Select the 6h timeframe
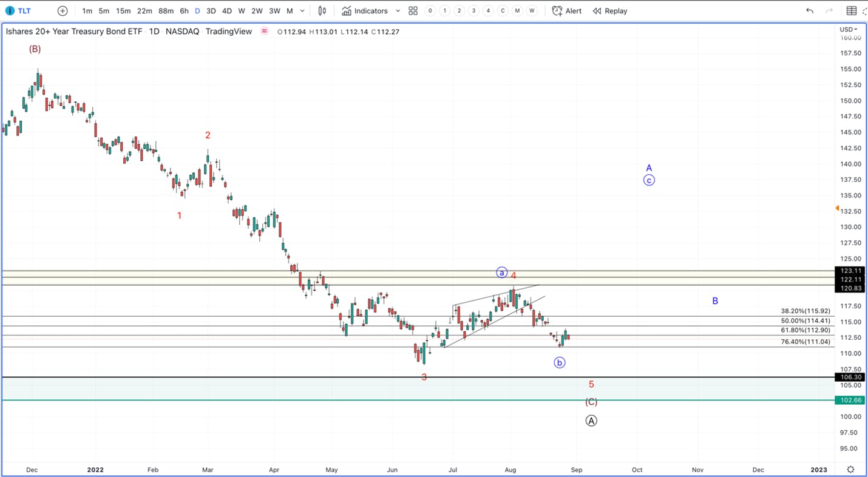This screenshot has height=477, width=868. point(184,11)
